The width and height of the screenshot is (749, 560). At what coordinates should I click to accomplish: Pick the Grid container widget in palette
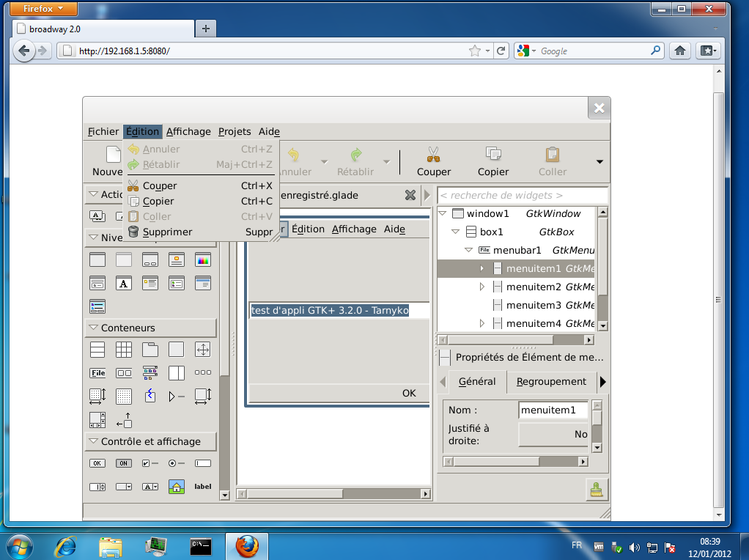pos(124,350)
